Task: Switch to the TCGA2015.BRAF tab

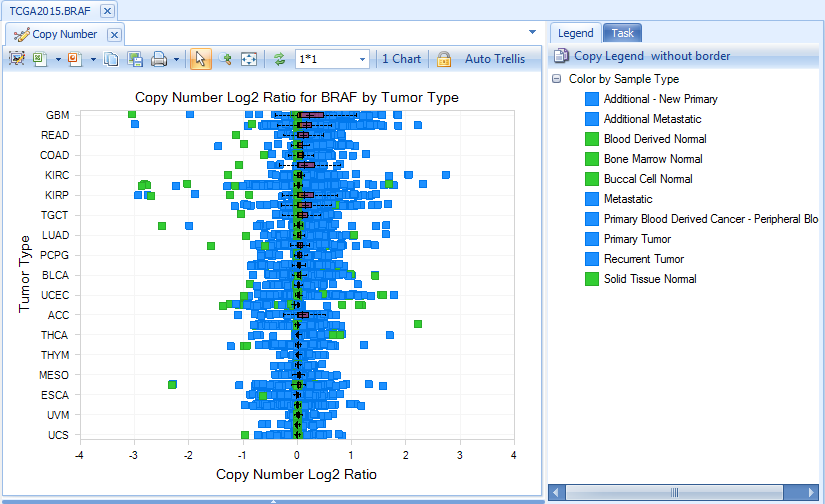Action: (50, 11)
